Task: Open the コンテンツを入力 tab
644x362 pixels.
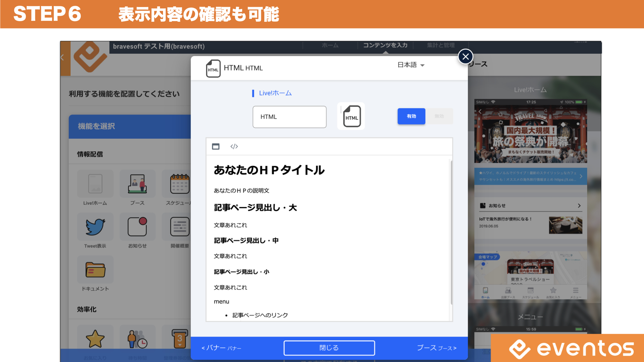Action: (385, 45)
